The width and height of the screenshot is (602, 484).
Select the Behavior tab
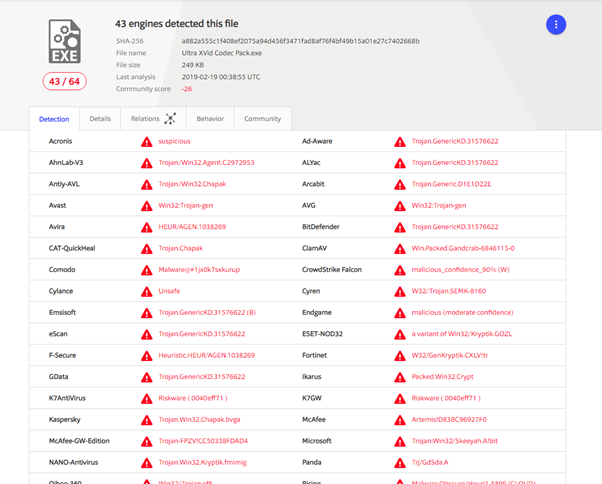[x=210, y=119]
